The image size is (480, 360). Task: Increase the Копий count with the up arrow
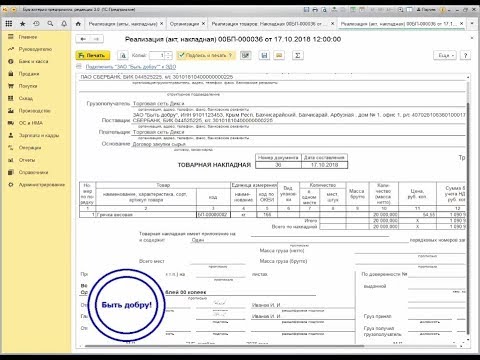[x=169, y=53]
